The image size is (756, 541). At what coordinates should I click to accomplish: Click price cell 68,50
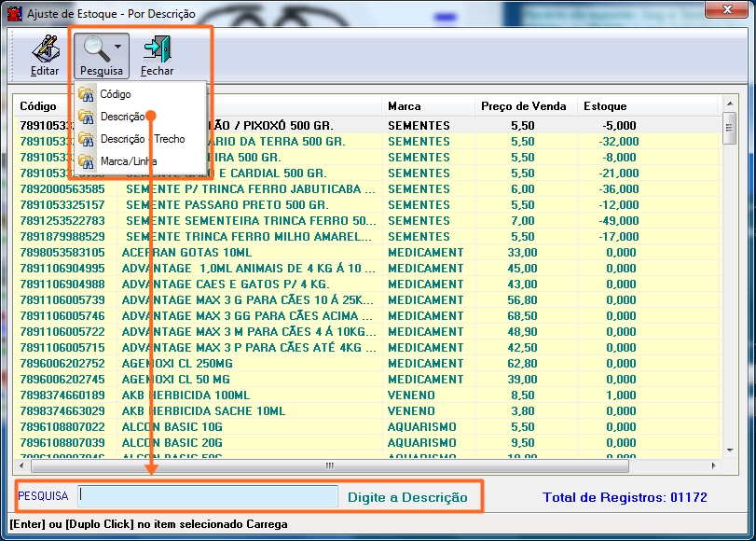(x=522, y=316)
